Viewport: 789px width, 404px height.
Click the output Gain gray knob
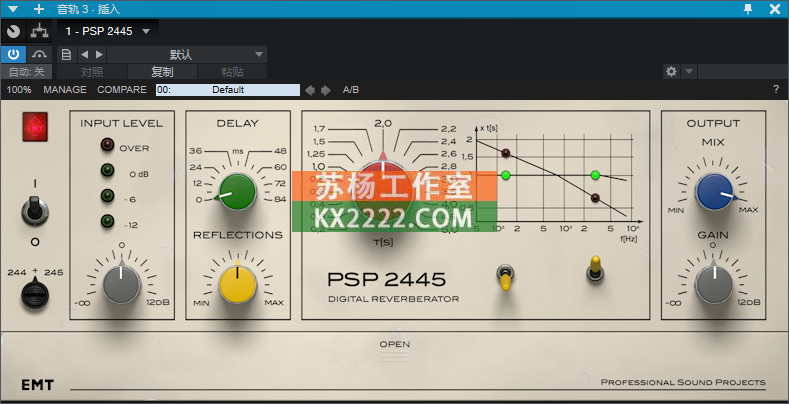click(714, 285)
